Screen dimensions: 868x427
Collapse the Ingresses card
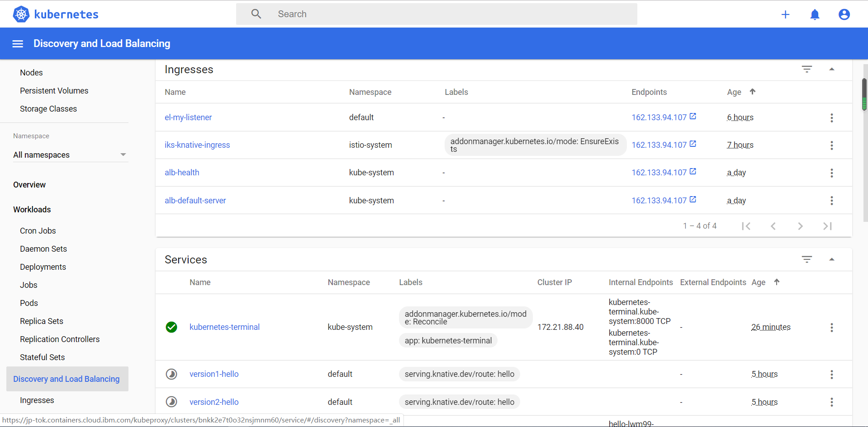point(831,69)
